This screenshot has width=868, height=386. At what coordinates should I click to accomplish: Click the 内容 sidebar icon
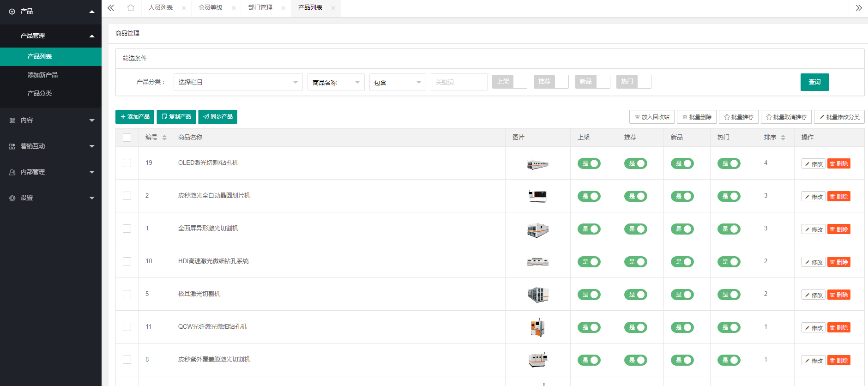click(12, 121)
